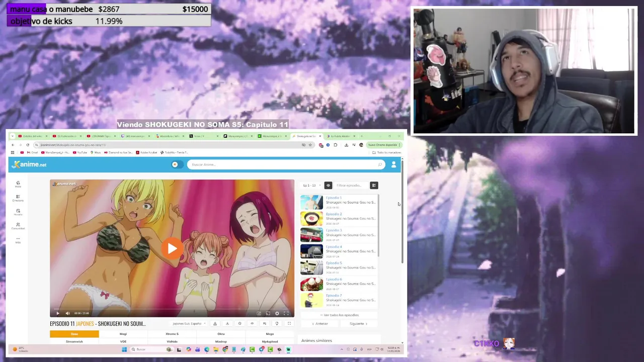Mute the video player volume icon

click(67, 313)
